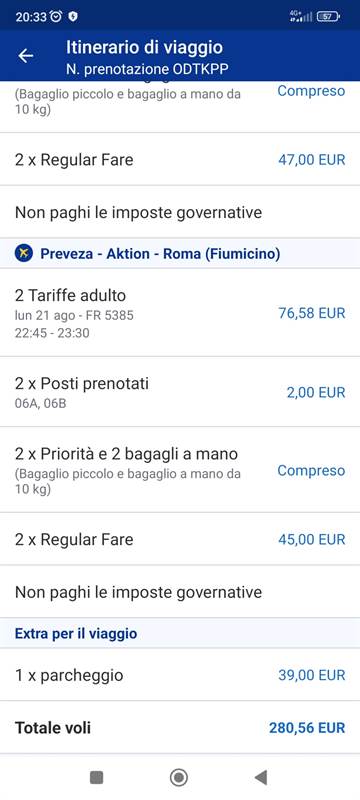
Task: Select the 2 x Posti prenotati 06A, 06B row
Action: click(180, 392)
